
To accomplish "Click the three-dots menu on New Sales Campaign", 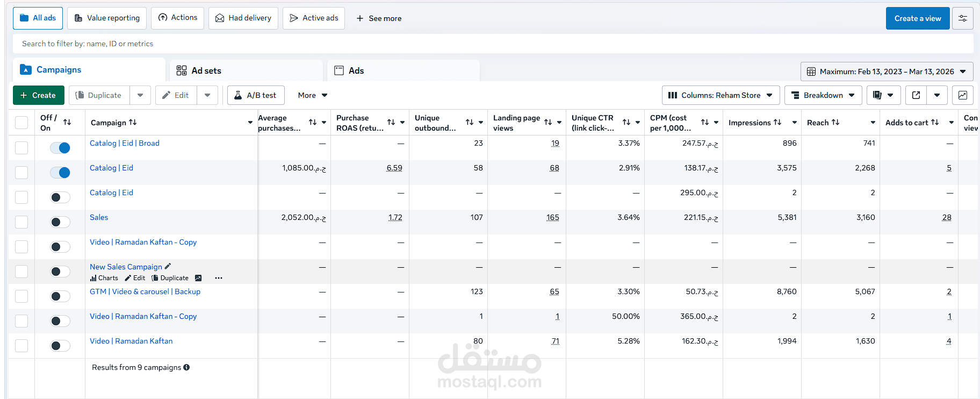I will coord(218,278).
